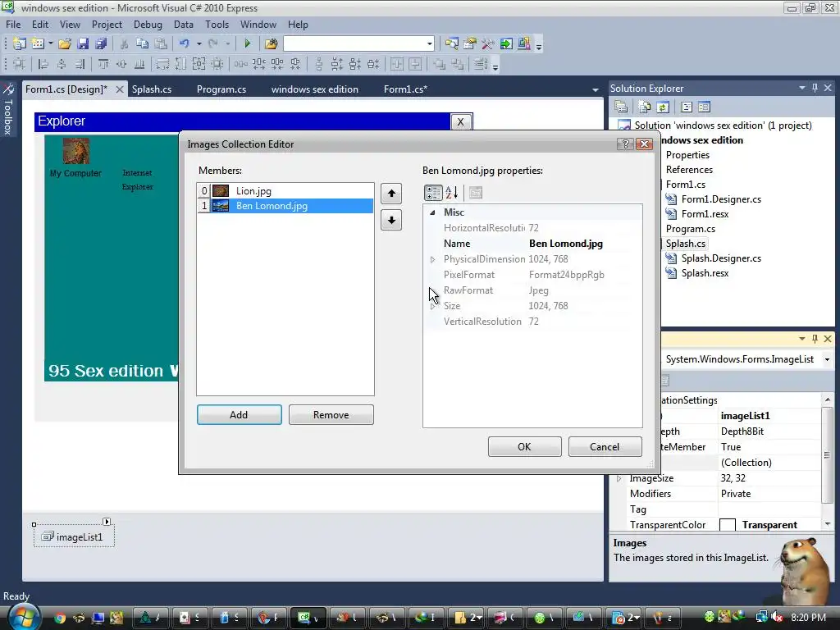
Task: Select Lion.jpg in Members list
Action: pos(285,191)
